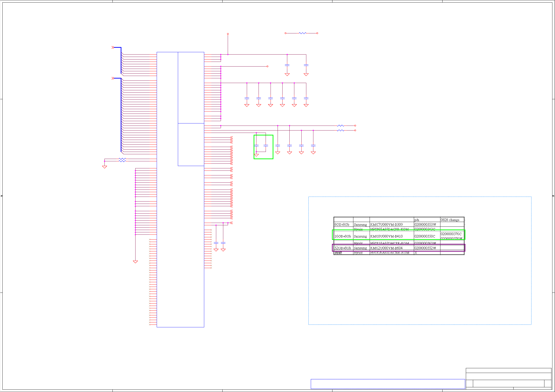The width and height of the screenshot is (555, 392).
Task: Click the open terminal atop the vertical wire
Action: tap(228, 34)
